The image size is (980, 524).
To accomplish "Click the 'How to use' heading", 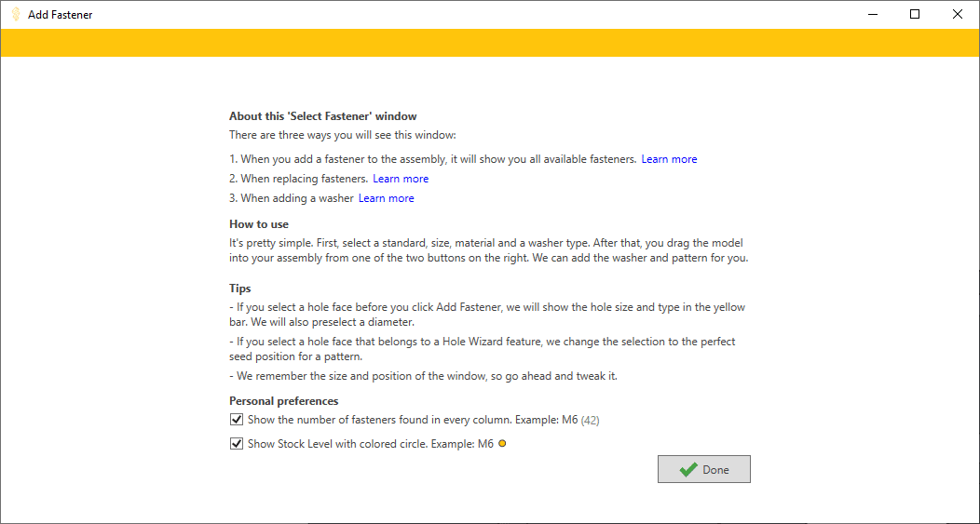I will 259,224.
